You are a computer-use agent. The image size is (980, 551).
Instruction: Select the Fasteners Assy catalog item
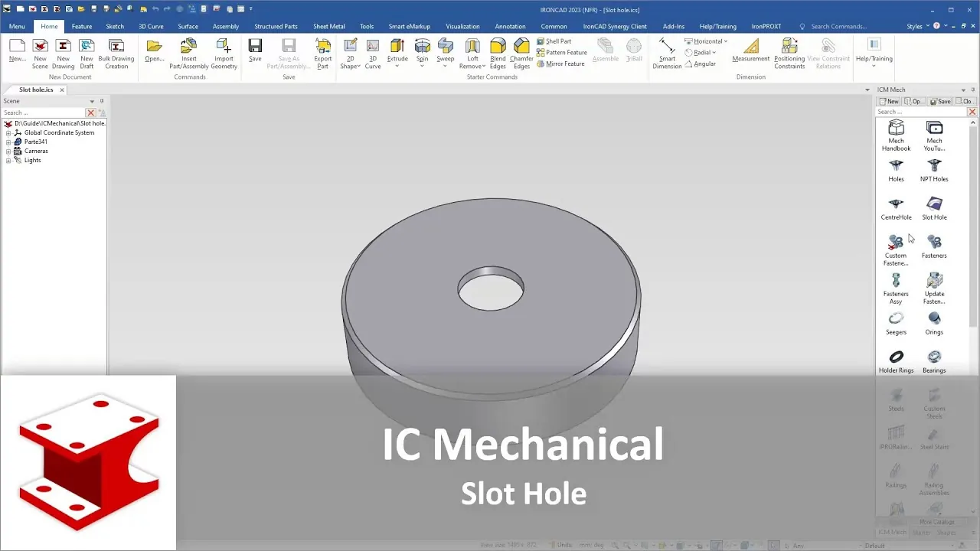pos(896,289)
